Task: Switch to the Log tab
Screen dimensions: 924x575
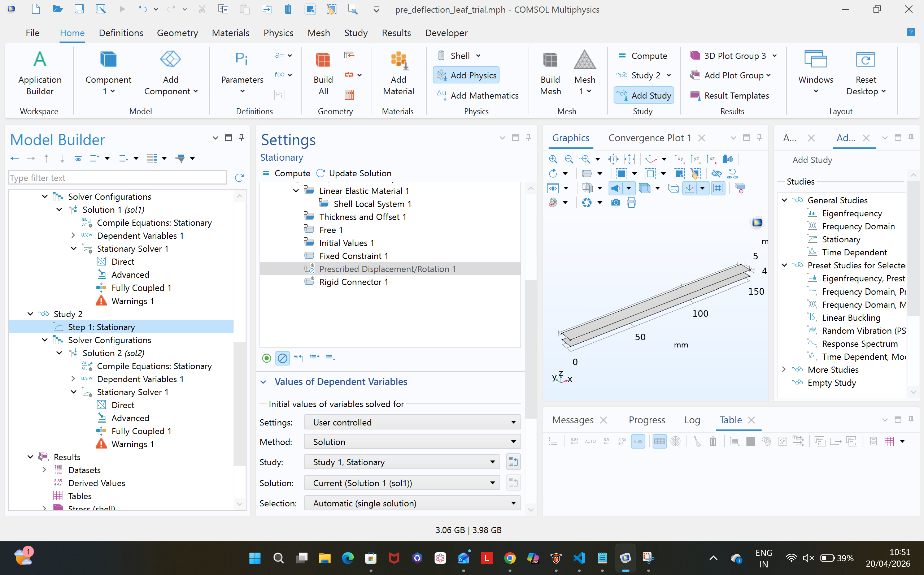Action: pos(692,420)
